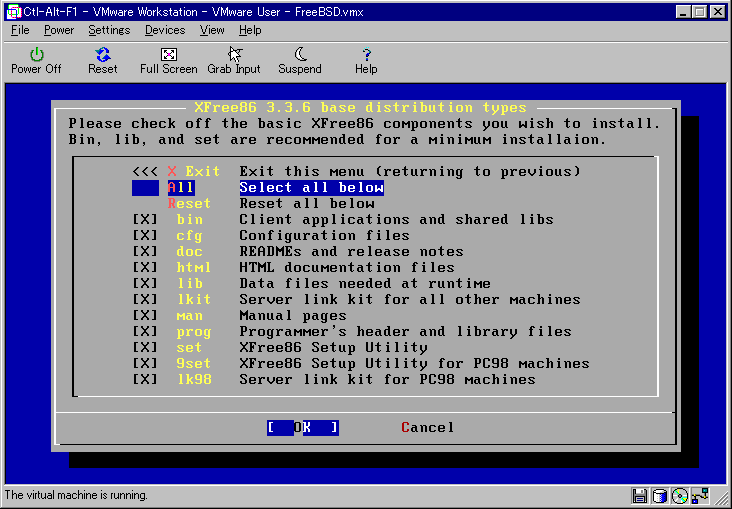Open the Power menu
The width and height of the screenshot is (732, 509).
click(x=59, y=30)
